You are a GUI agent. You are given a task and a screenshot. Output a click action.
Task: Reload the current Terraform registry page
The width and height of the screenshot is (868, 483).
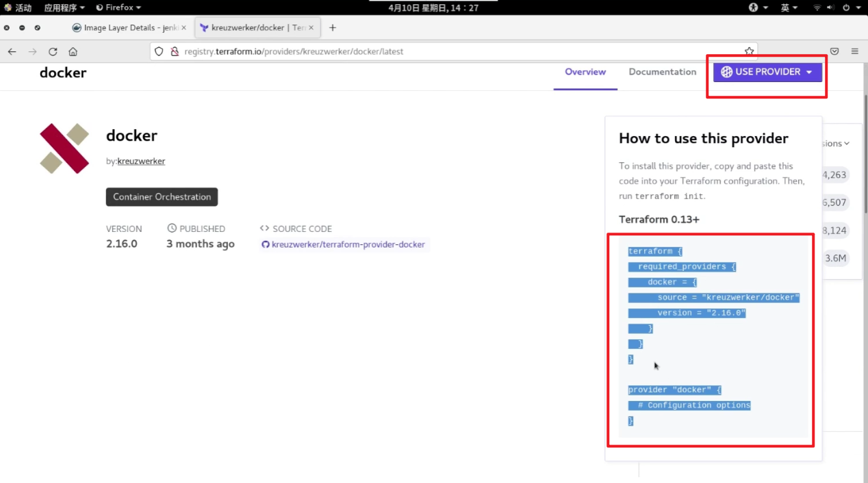tap(53, 51)
